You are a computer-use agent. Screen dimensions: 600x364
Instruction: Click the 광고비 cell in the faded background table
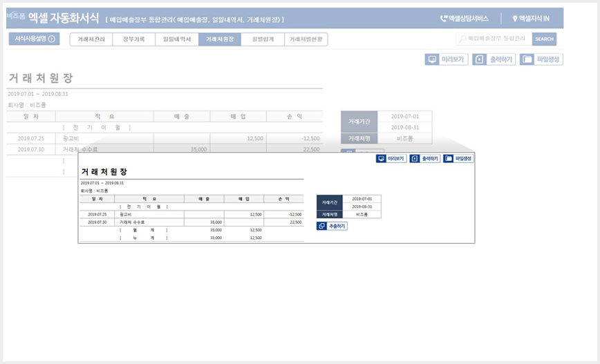point(104,138)
